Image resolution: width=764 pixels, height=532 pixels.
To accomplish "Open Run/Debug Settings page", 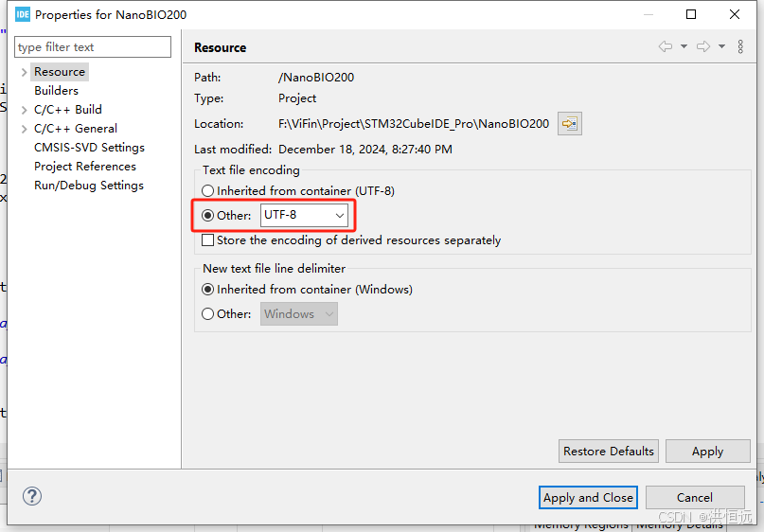I will (89, 186).
